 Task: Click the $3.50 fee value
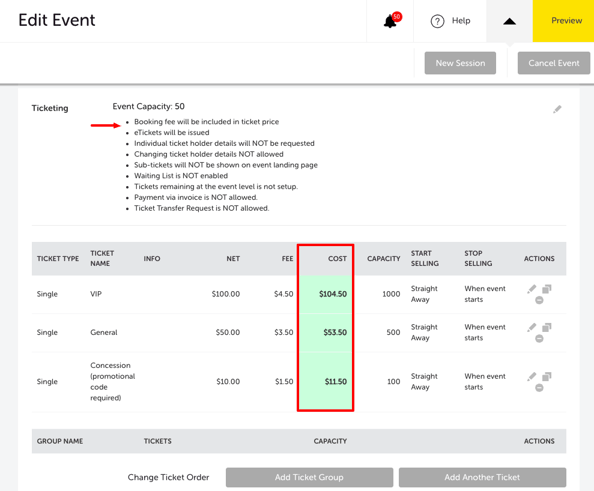[x=284, y=332]
